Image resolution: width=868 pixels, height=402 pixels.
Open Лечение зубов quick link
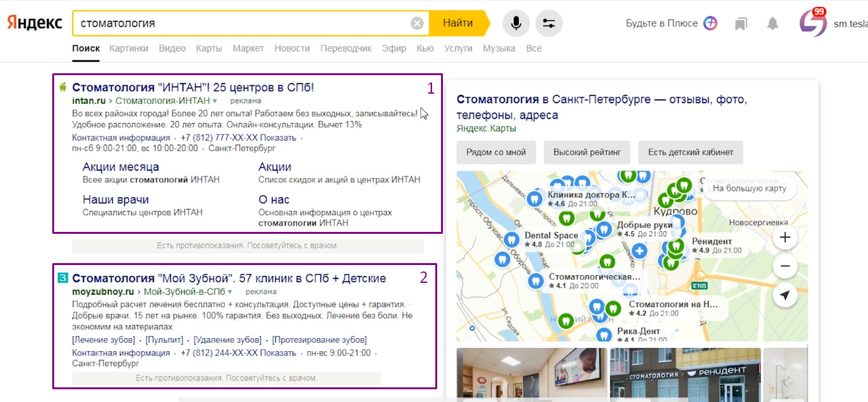[103, 340]
